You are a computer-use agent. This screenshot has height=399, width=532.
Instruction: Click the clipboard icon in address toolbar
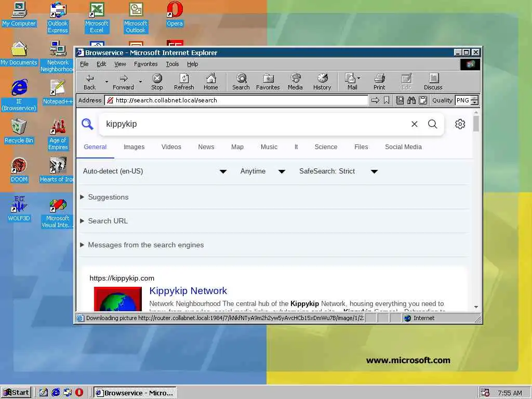click(x=423, y=100)
